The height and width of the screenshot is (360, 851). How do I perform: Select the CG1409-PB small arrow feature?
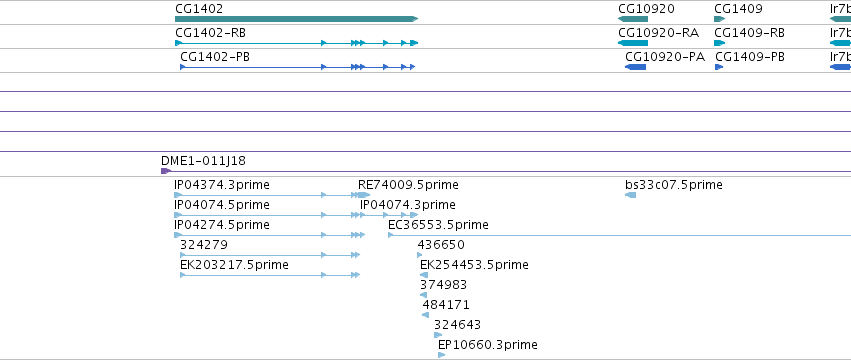pos(719,67)
